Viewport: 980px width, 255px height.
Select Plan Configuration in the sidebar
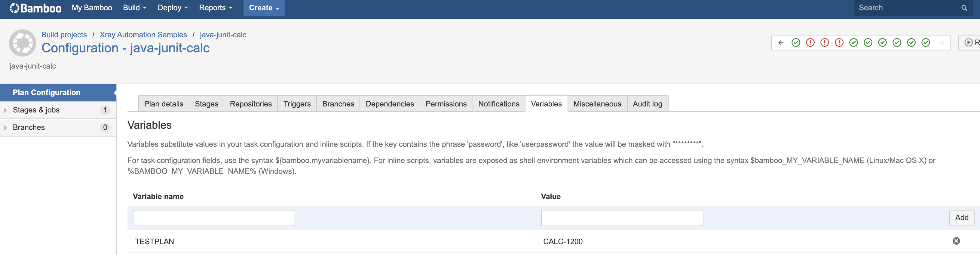tap(58, 93)
